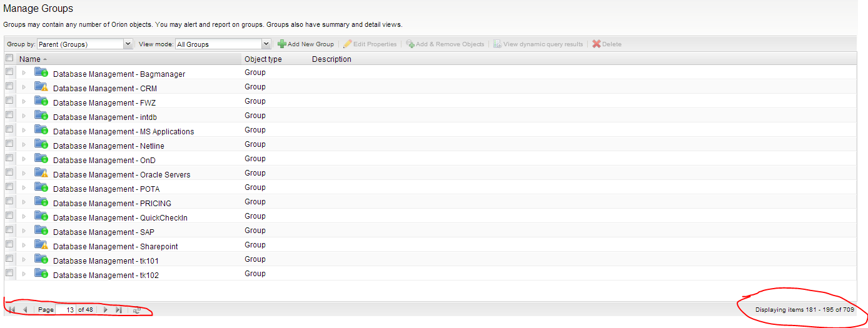Click the POTA group folder icon
This screenshot has width=868, height=328.
(41, 187)
